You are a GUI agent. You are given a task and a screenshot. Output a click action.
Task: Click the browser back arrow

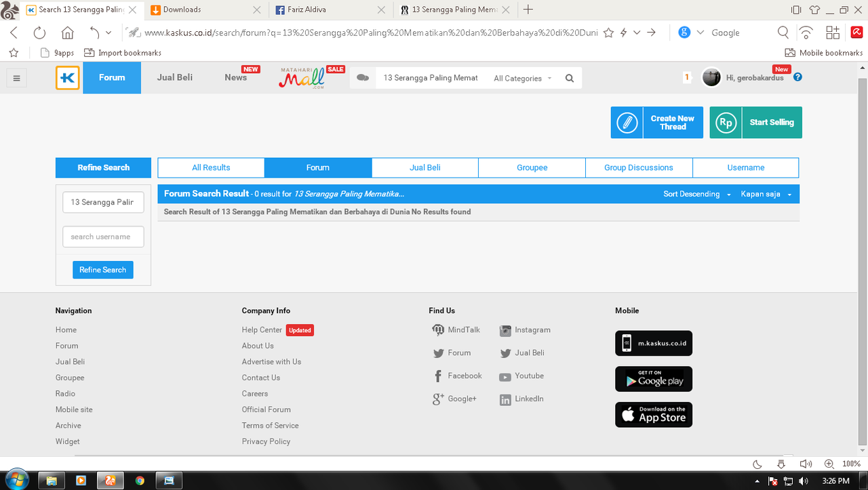(14, 33)
